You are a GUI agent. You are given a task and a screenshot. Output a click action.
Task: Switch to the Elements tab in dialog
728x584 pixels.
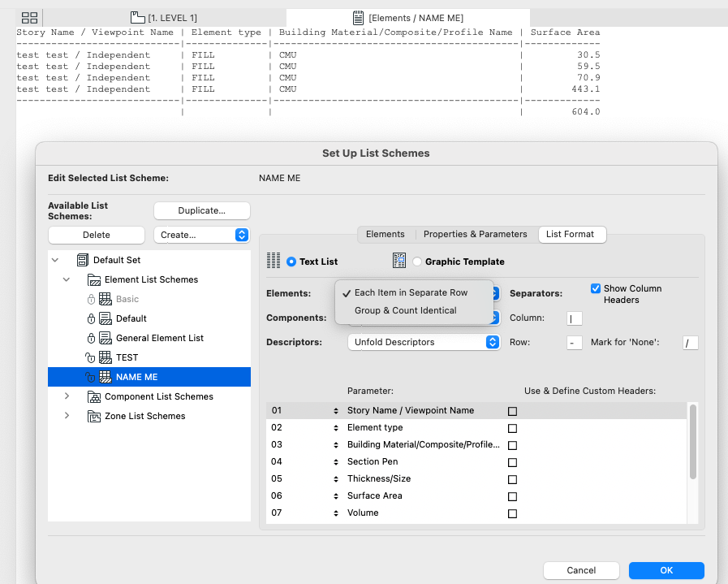(385, 234)
